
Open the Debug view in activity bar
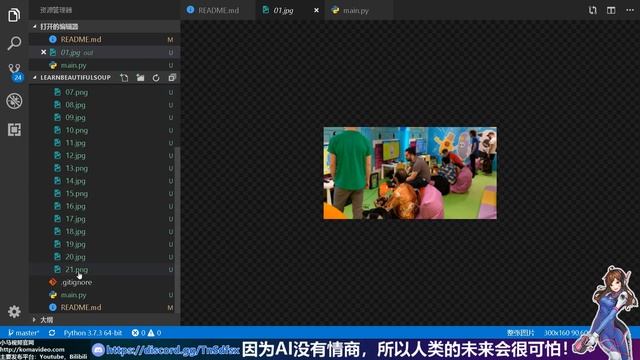click(14, 101)
